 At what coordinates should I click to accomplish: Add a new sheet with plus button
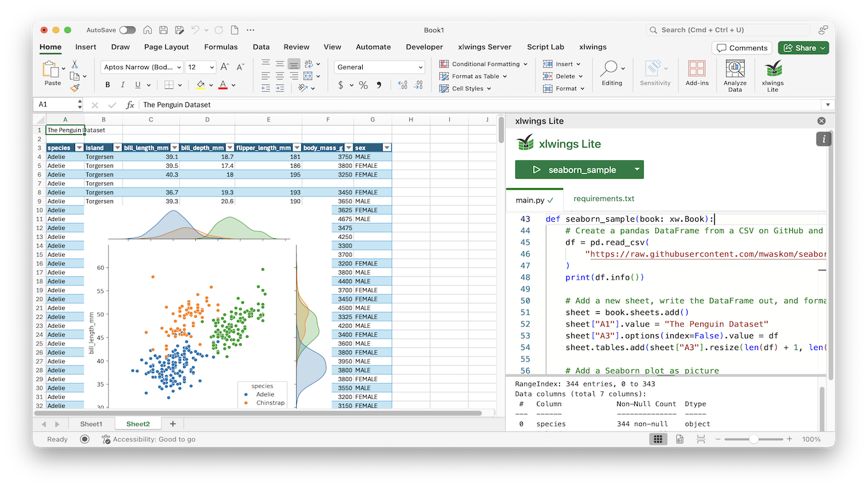point(172,424)
